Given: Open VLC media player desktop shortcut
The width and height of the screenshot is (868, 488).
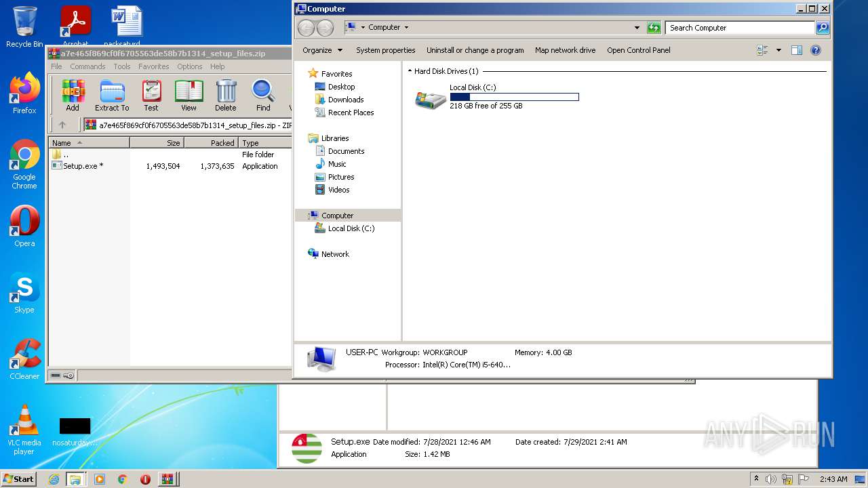Looking at the screenshot, I should [24, 430].
